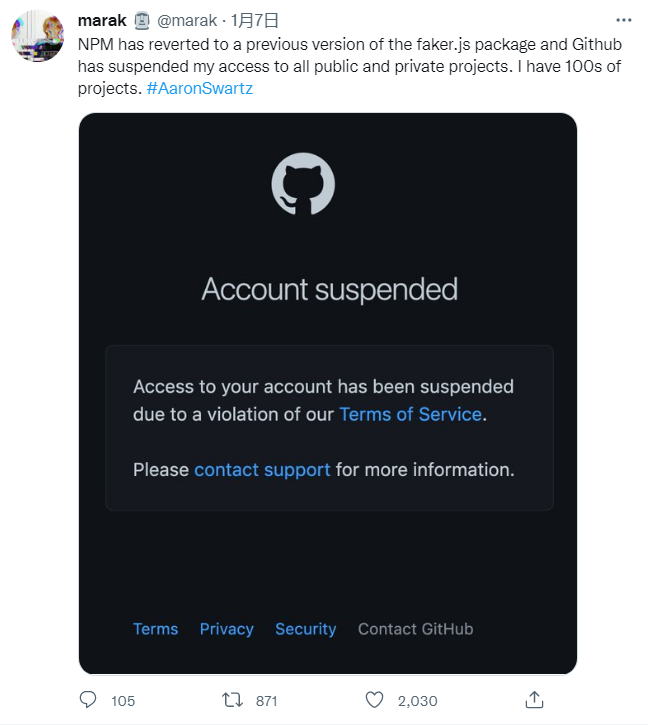Click the Contact GitHub footer link
The image size is (648, 725).
[415, 629]
